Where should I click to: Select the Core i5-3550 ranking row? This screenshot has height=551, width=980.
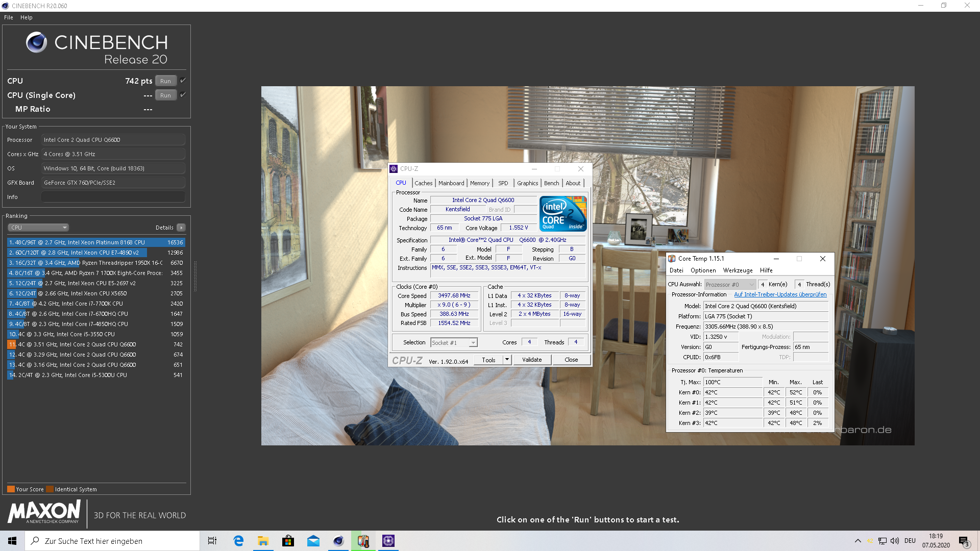pyautogui.click(x=96, y=334)
